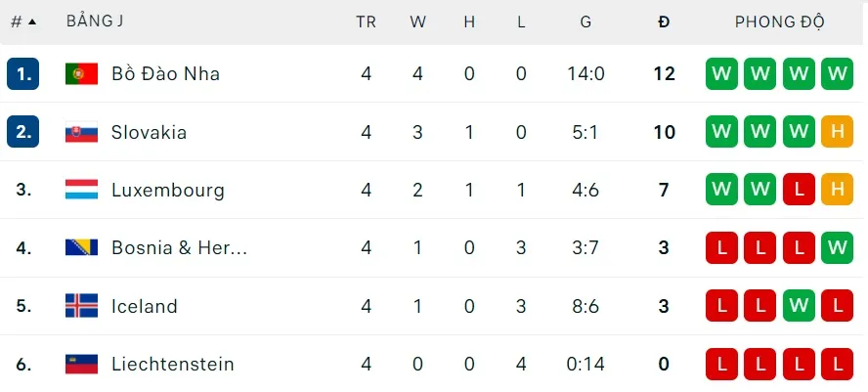The height and width of the screenshot is (392, 868).
Task: Click the Liechtenstein flag icon
Action: tap(81, 364)
